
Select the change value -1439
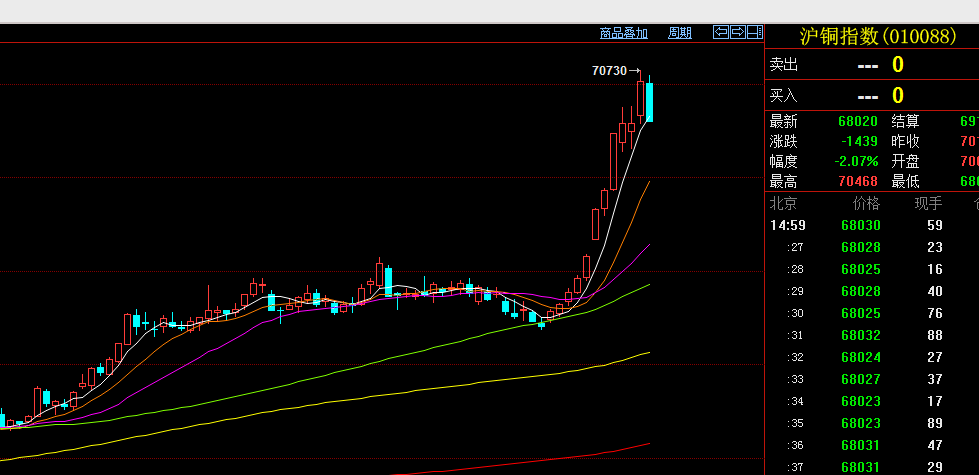point(859,142)
